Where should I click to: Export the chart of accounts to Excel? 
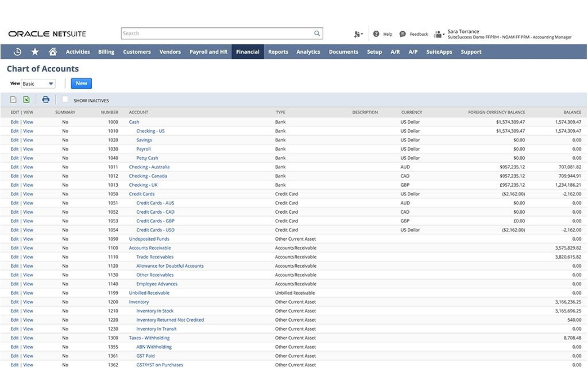pos(26,100)
